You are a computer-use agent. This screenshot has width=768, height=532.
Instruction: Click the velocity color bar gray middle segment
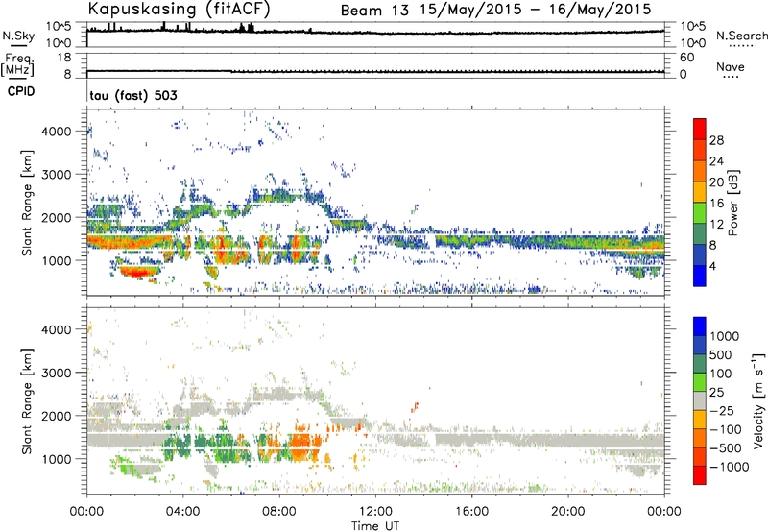pos(700,400)
